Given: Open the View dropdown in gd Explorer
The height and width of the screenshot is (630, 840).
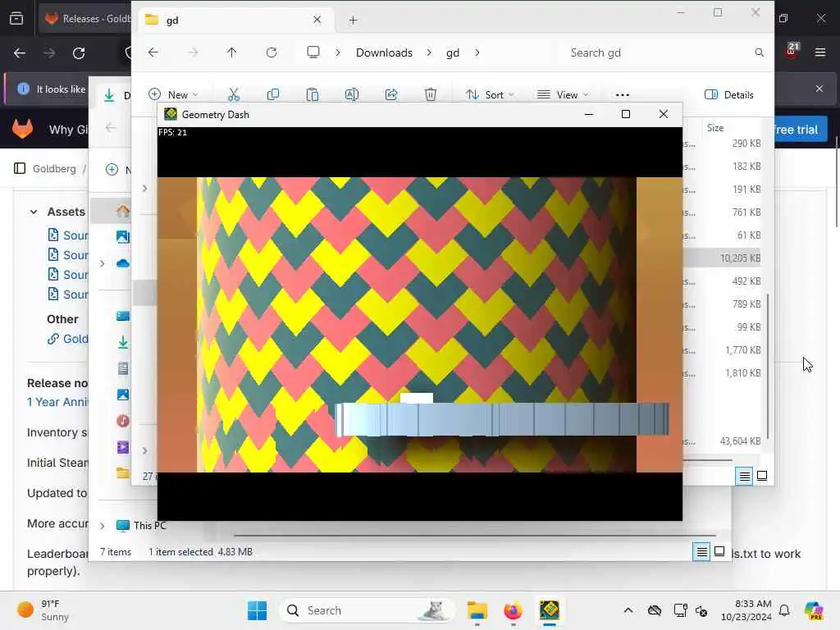Looking at the screenshot, I should point(563,95).
